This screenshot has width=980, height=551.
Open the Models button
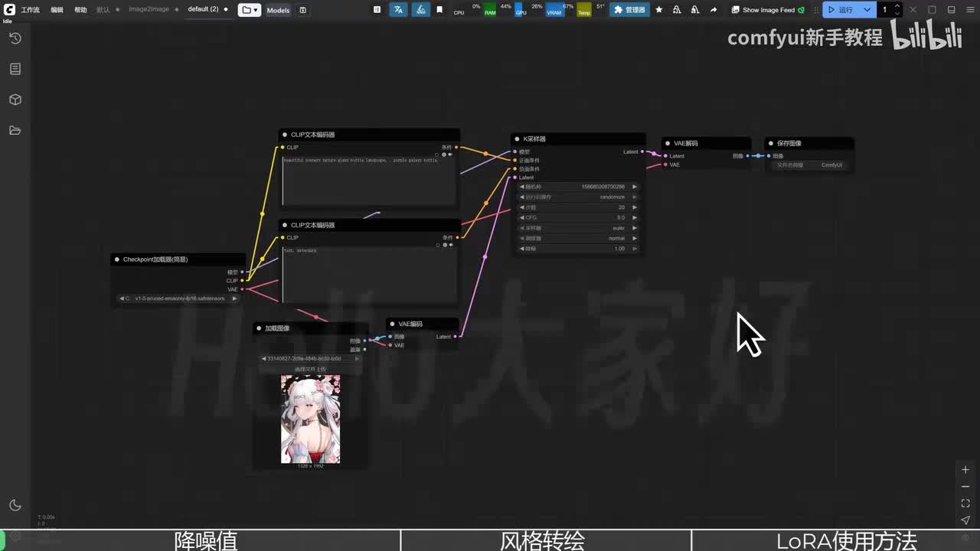pyautogui.click(x=278, y=10)
